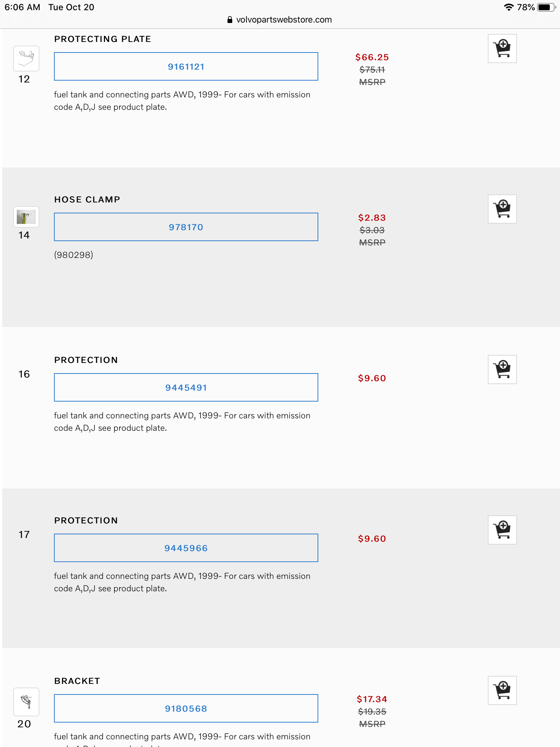Open part number 9445966 link
This screenshot has height=747, width=560.
point(186,548)
